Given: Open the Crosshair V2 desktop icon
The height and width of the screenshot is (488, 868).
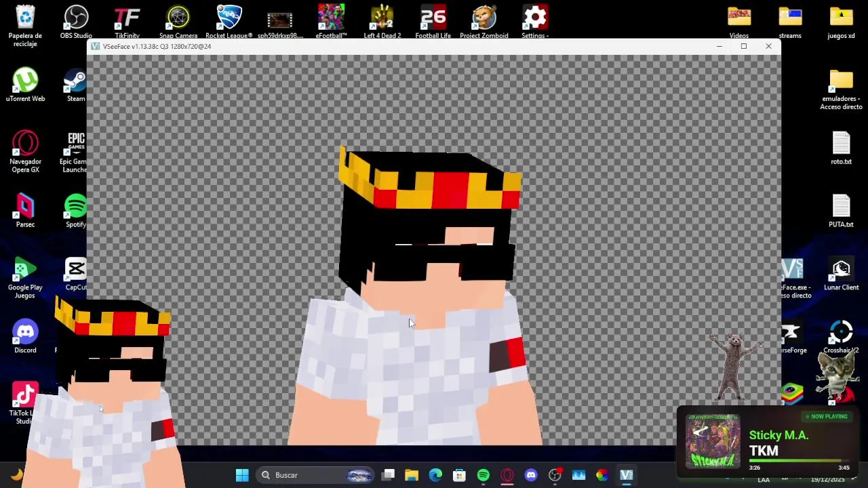Looking at the screenshot, I should pyautogui.click(x=841, y=338).
